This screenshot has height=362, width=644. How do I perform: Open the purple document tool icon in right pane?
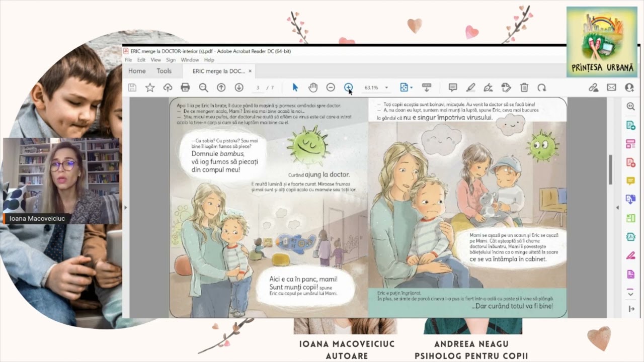tap(630, 274)
